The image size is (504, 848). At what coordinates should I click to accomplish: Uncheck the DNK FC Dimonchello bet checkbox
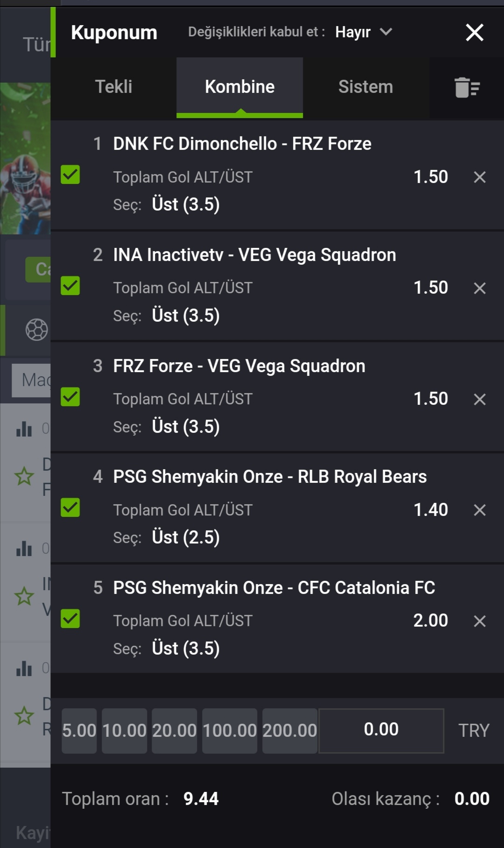point(70,175)
